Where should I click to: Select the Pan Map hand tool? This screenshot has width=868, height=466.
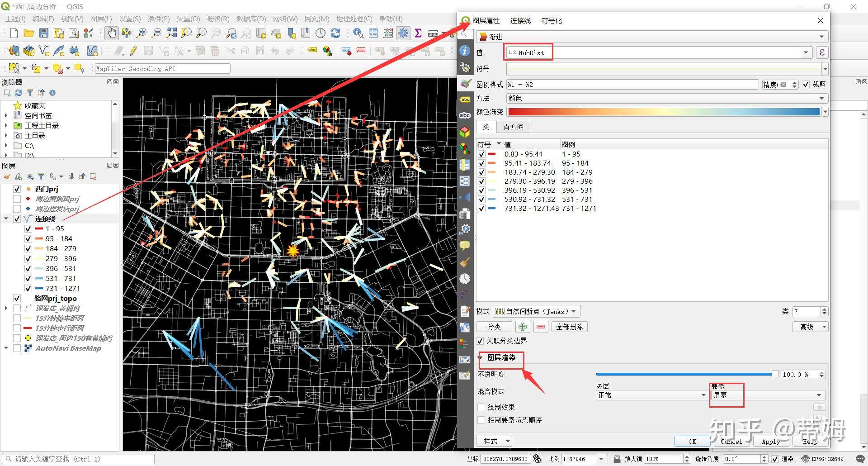pyautogui.click(x=111, y=33)
